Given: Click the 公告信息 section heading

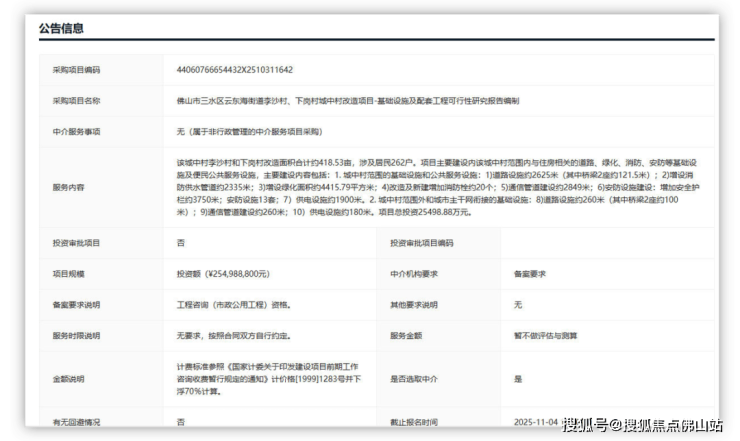Looking at the screenshot, I should coord(61,28).
